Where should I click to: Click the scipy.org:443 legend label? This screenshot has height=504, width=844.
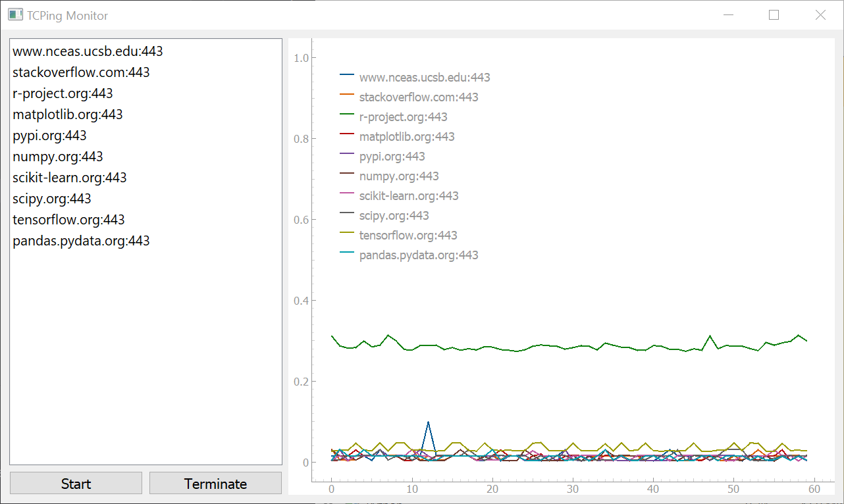coord(394,216)
